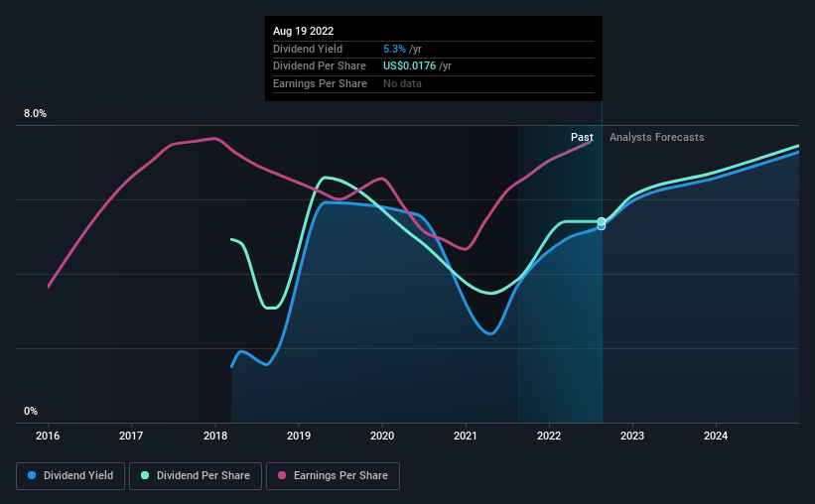This screenshot has width=815, height=504.
Task: Click the 2019 x-axis year label
Action: point(299,436)
